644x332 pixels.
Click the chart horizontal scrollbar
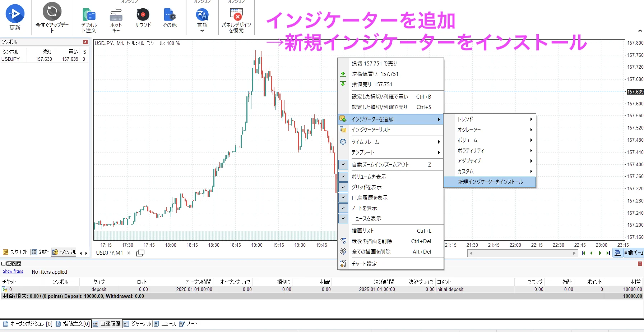[522, 253]
